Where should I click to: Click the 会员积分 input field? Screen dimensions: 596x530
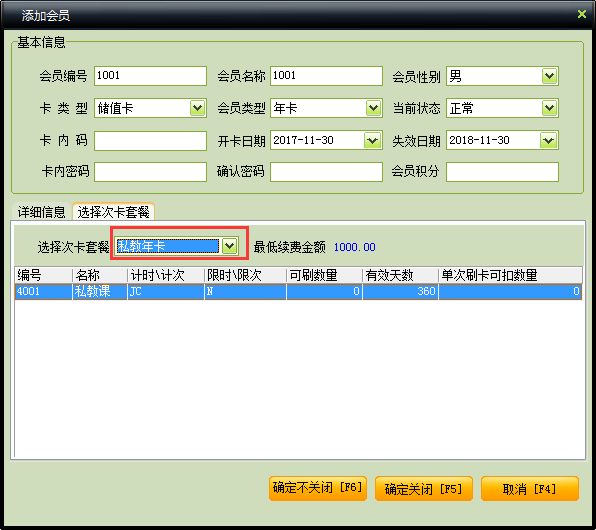click(502, 172)
